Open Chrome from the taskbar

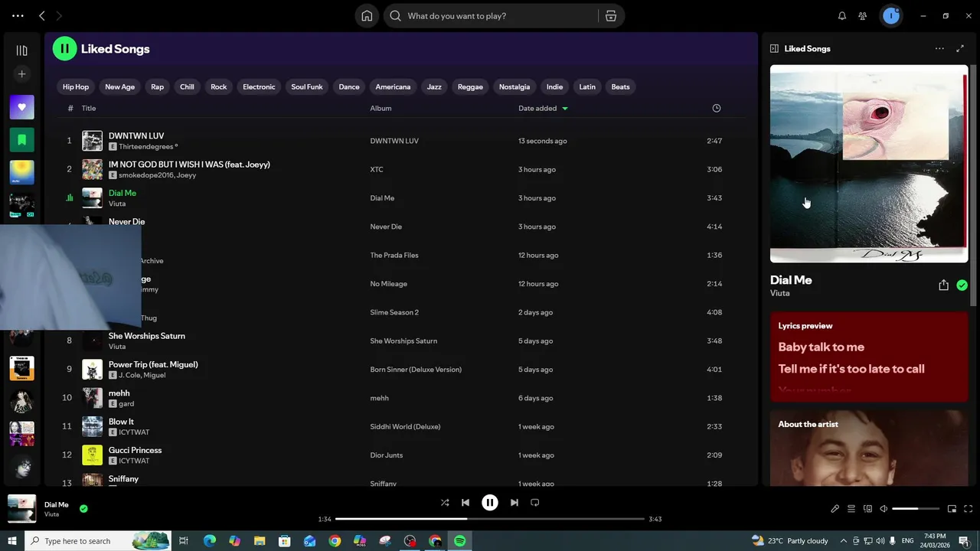click(335, 541)
